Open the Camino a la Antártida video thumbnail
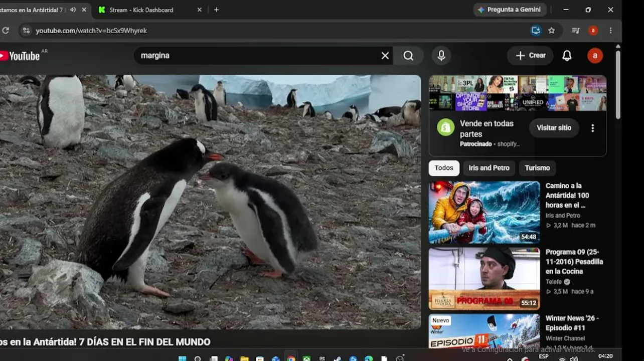Screen dimensions: 644x361 (x=484, y=213)
